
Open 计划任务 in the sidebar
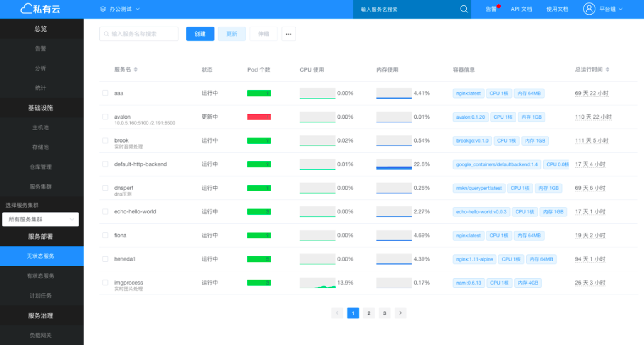point(40,295)
